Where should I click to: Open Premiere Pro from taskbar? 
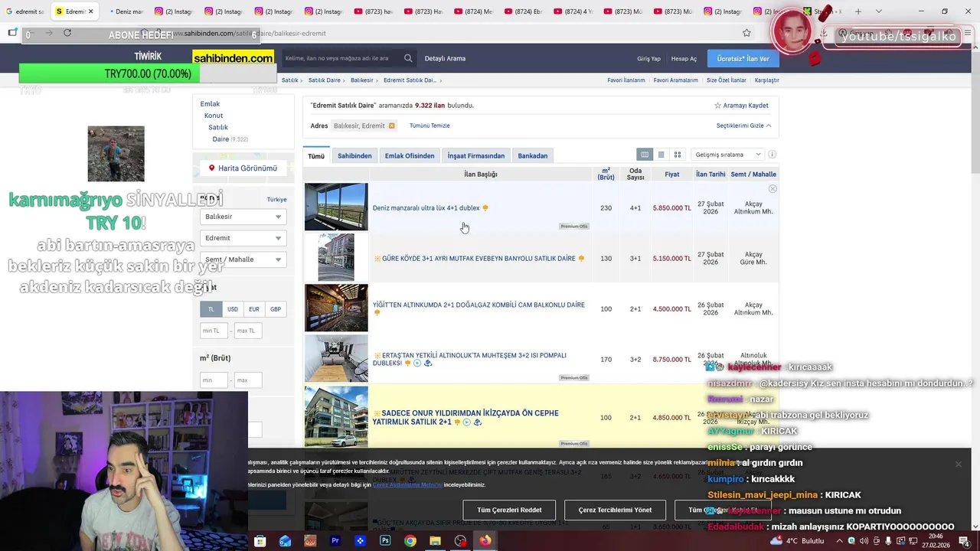[x=335, y=541]
